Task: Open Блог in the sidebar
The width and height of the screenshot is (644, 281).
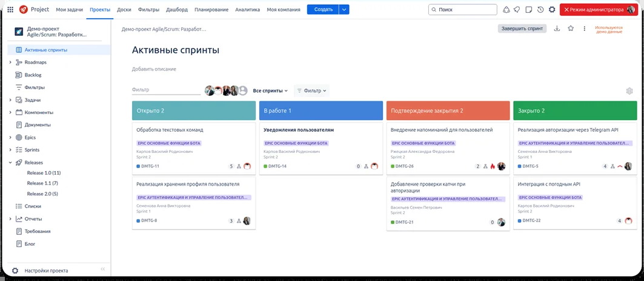Action: 30,243
